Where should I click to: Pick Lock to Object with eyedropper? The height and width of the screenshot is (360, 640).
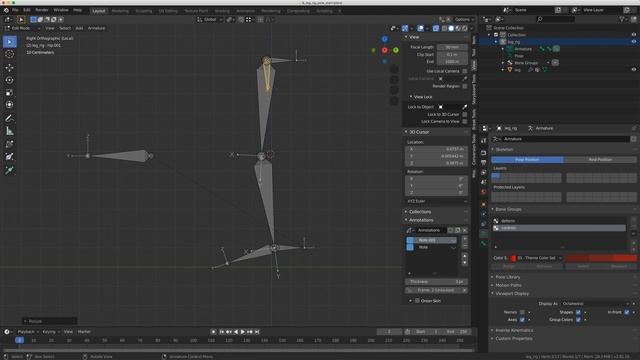click(464, 107)
